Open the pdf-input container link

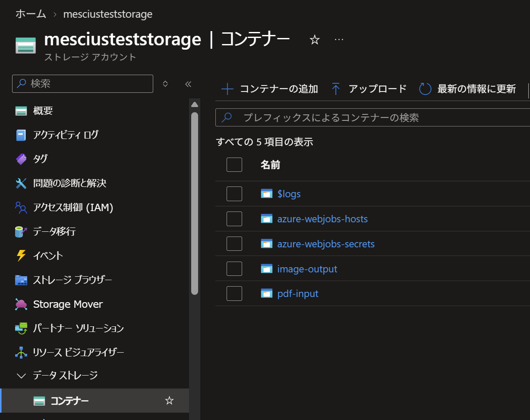(298, 294)
